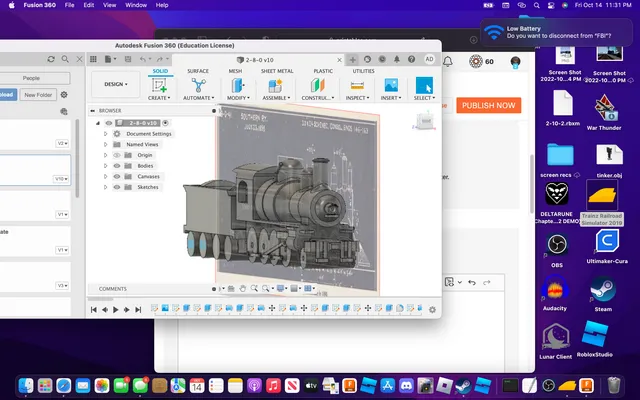The image size is (640, 400).
Task: Switch to the PLASTIC tab
Action: click(x=323, y=71)
